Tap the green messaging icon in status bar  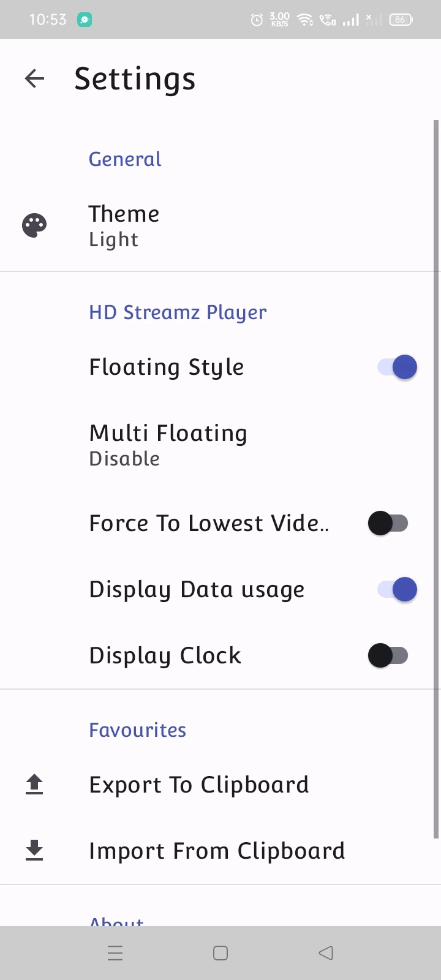point(85,19)
